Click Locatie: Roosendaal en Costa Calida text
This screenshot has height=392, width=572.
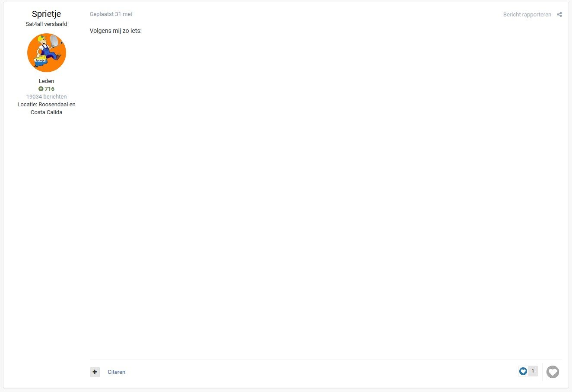[46, 108]
